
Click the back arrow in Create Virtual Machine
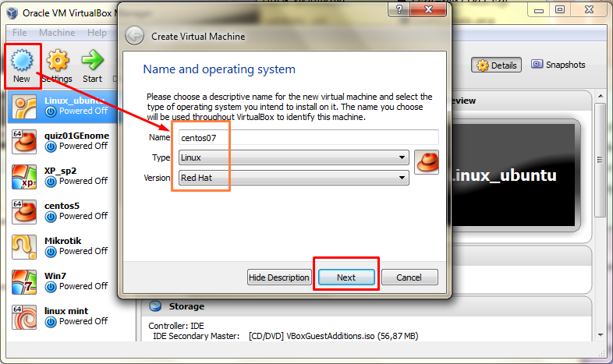click(134, 37)
